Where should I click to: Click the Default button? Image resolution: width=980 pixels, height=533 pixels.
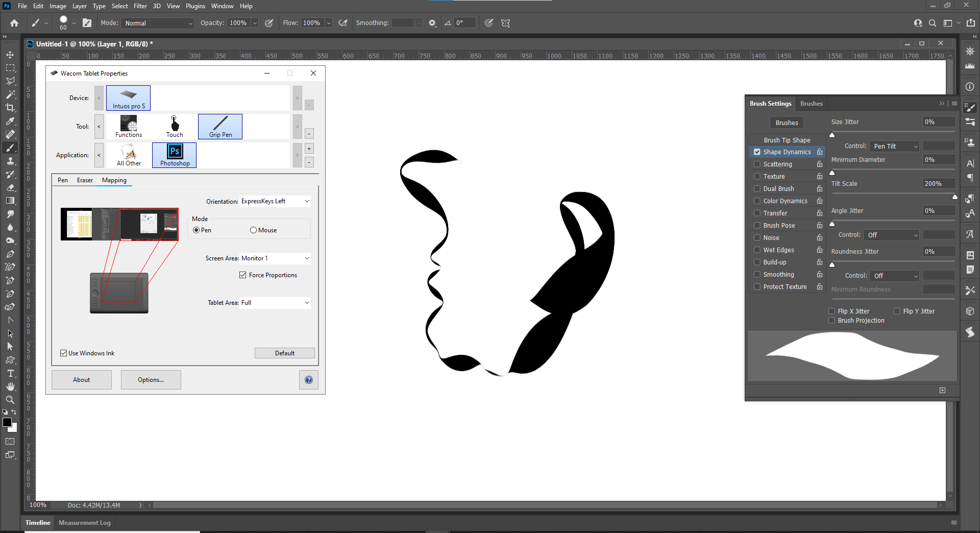click(x=284, y=353)
